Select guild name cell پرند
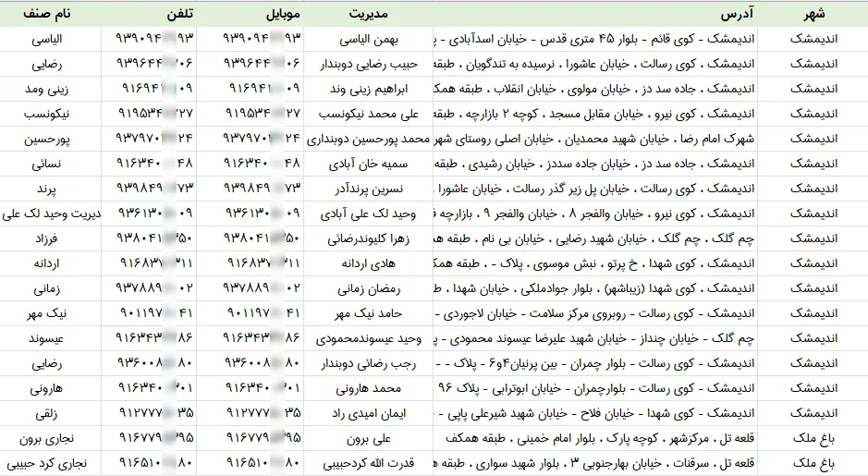This screenshot has height=476, width=868. (50, 189)
